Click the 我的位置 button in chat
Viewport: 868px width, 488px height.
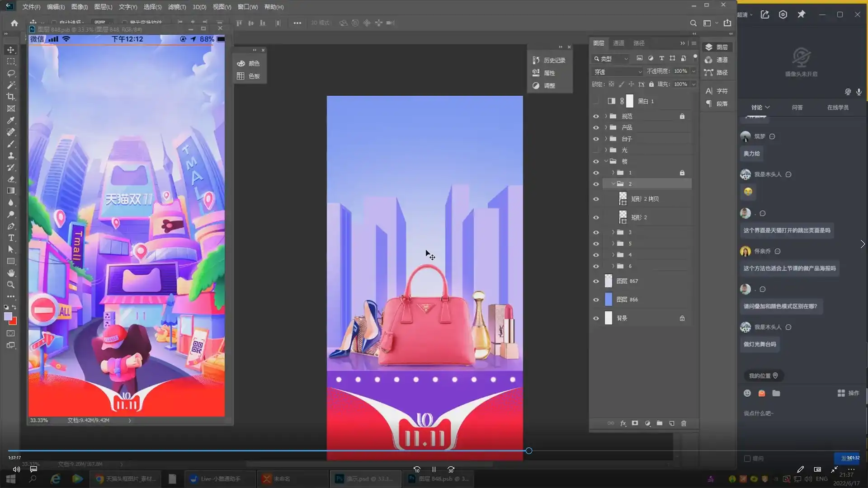763,375
